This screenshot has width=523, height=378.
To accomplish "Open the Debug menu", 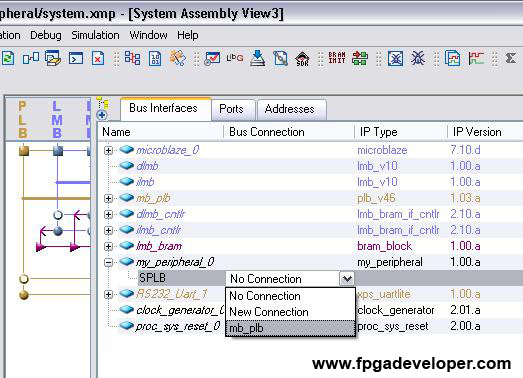I will click(x=46, y=35).
